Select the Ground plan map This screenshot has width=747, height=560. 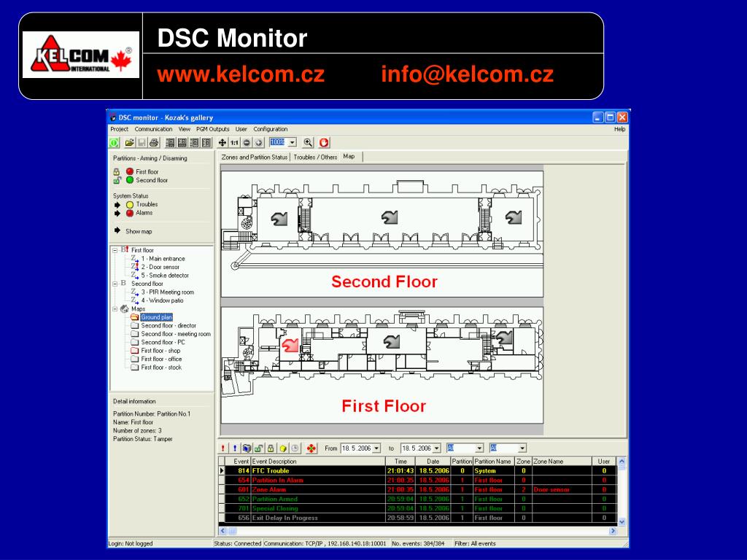coord(156,317)
